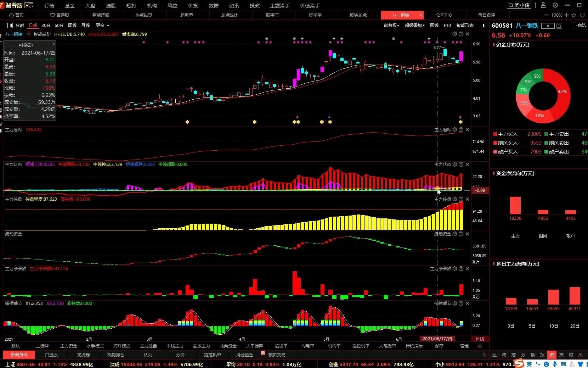This screenshot has width=588, height=368.
Task: Open the 问小传 search box
Action: (x=519, y=5)
